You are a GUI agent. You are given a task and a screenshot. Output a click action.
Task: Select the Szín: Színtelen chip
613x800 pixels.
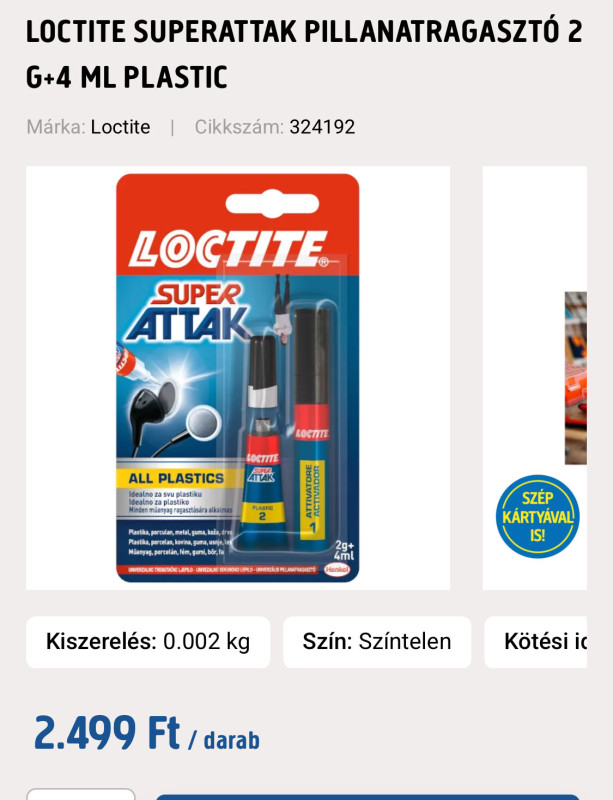(377, 642)
